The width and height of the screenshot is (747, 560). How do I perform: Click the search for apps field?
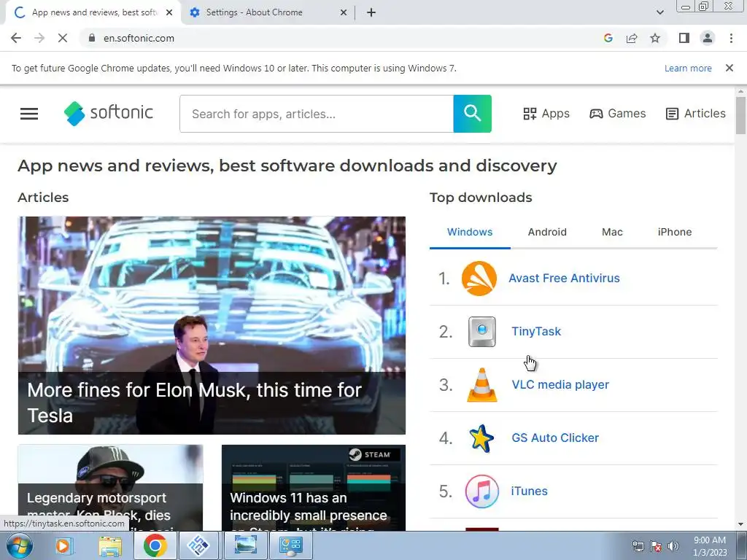point(317,114)
